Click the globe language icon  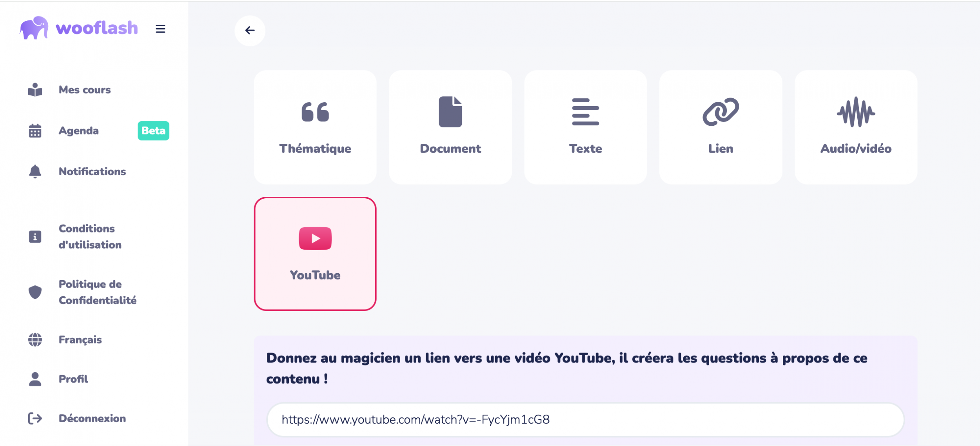tap(35, 339)
